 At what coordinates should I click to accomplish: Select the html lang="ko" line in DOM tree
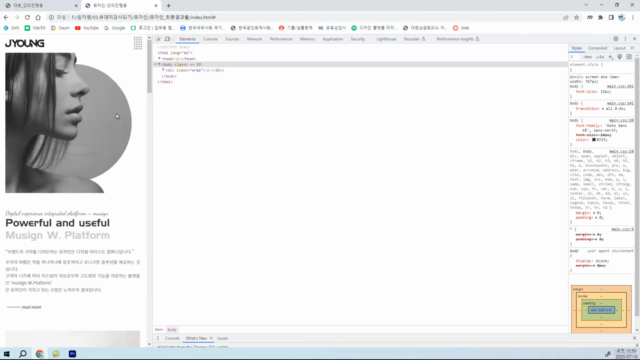(175, 53)
